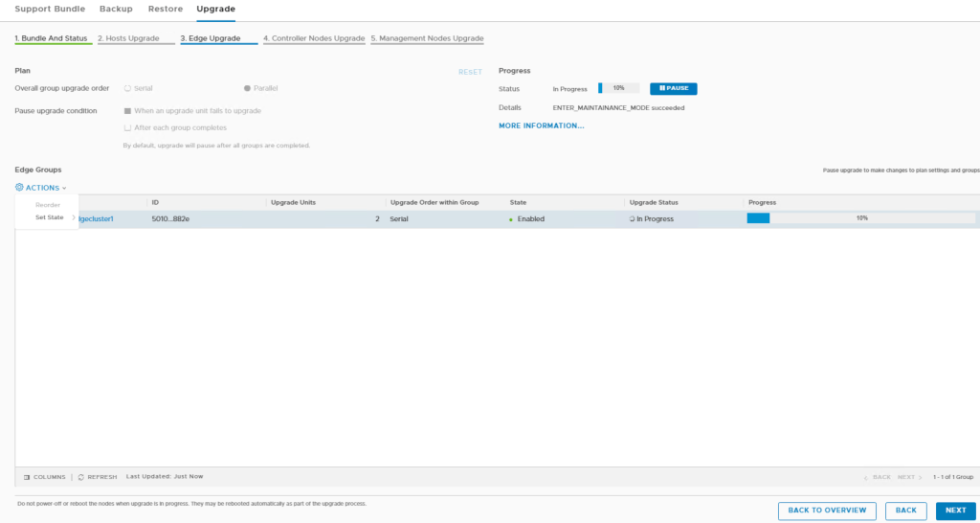980x523 pixels.
Task: Select the Parallel upgrade order radio button
Action: (x=247, y=88)
